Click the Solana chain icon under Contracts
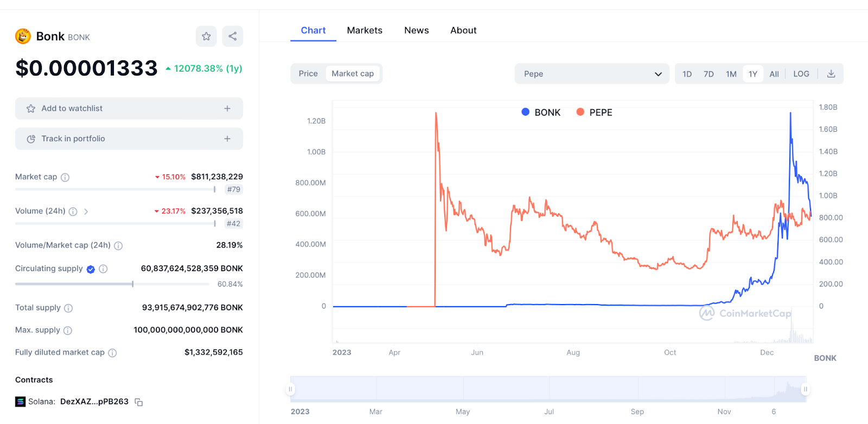868x424 pixels. [20, 402]
